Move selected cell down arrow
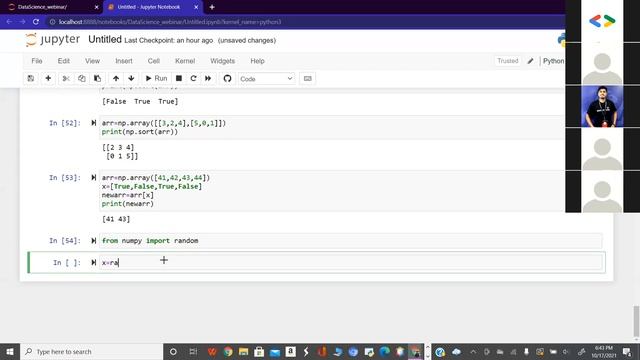640x360 pixels. (x=131, y=78)
